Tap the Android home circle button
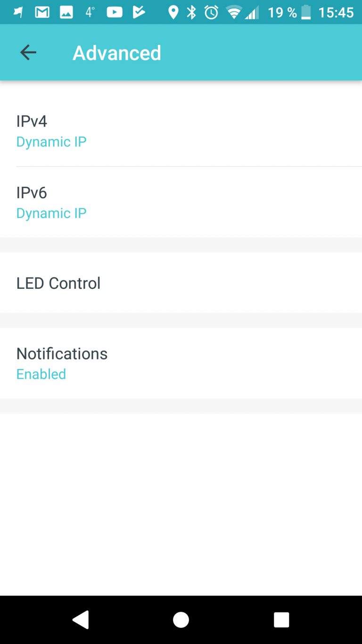The height and width of the screenshot is (644, 362). pos(181,619)
